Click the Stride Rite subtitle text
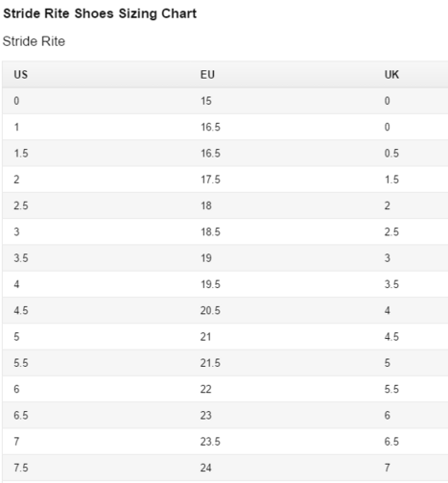448x483 pixels. coord(34,41)
